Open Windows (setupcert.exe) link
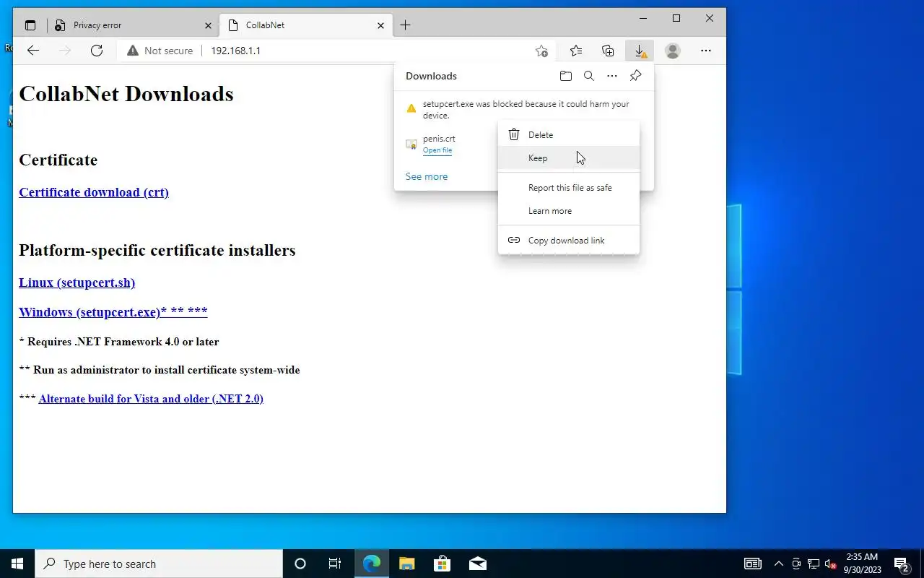 (113, 312)
